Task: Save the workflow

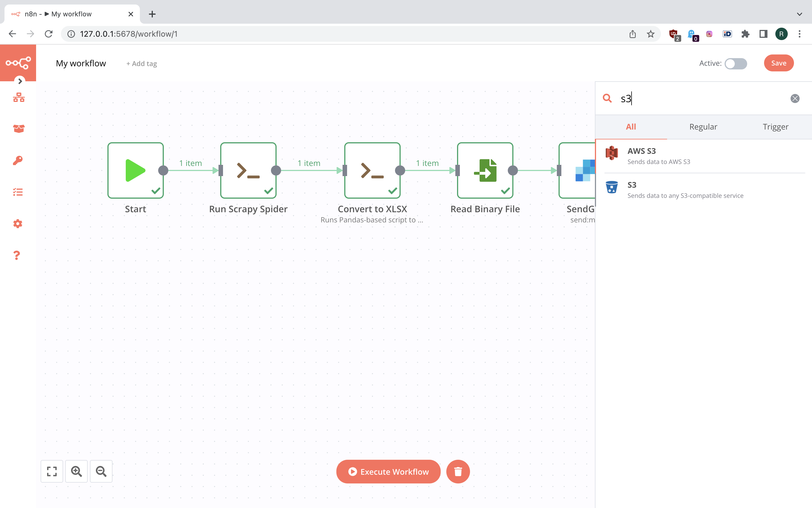Action: tap(778, 63)
